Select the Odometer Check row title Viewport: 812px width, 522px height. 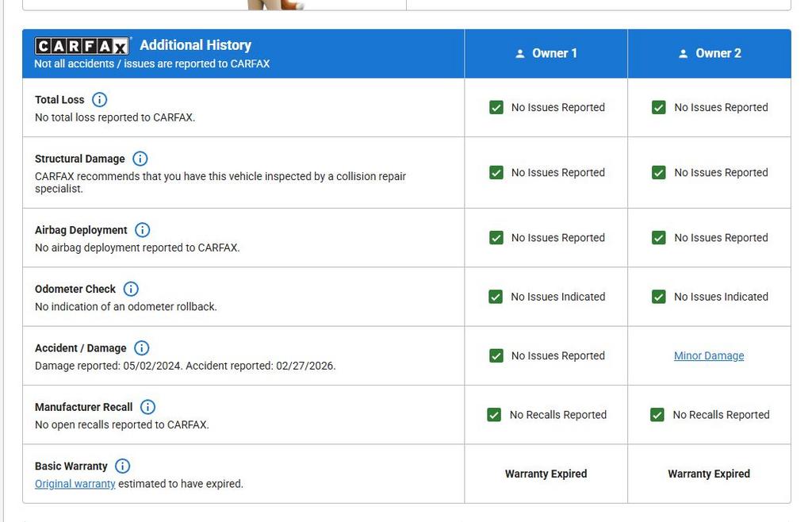click(x=75, y=289)
